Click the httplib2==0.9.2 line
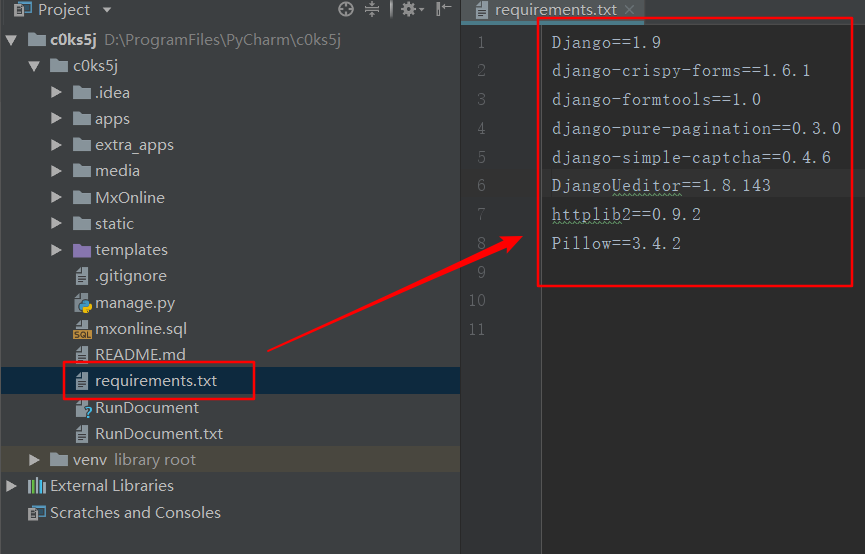This screenshot has height=554, width=865. click(626, 214)
